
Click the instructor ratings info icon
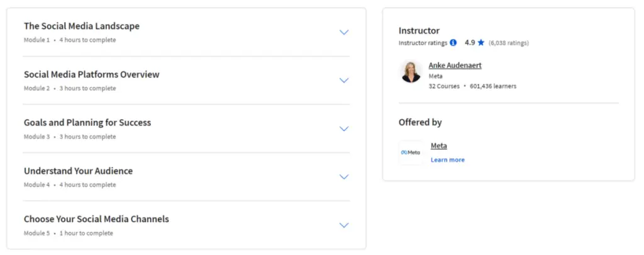click(x=453, y=43)
